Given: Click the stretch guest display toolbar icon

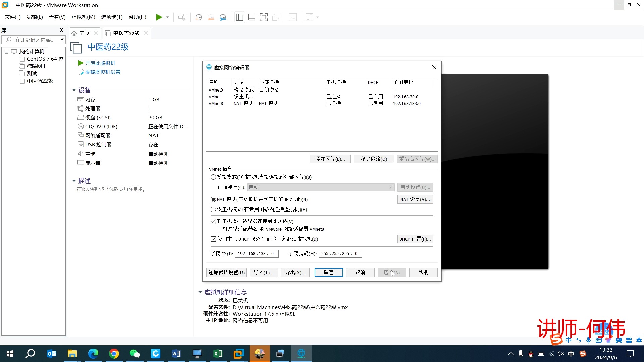Looking at the screenshot, I should pos(309,17).
